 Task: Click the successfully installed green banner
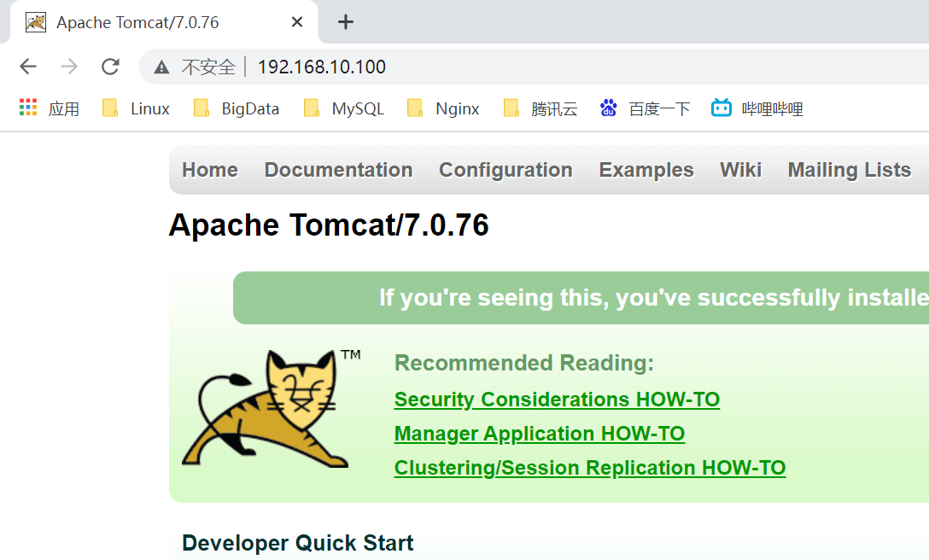click(x=581, y=297)
